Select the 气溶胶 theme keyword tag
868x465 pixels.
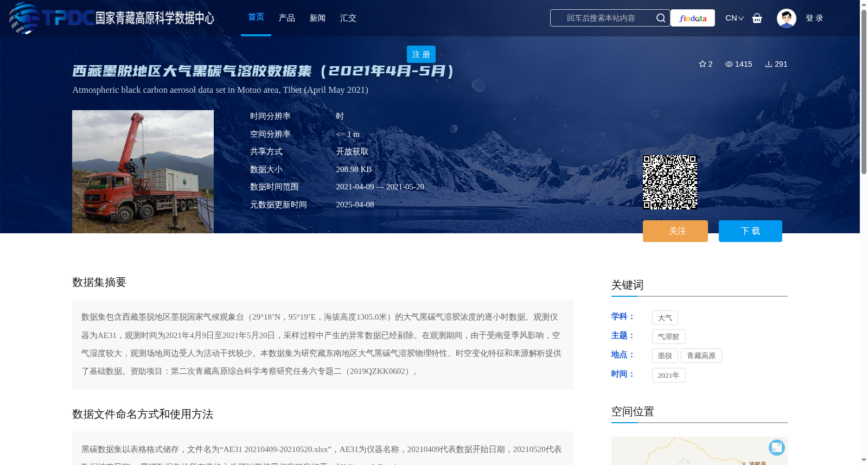(669, 337)
